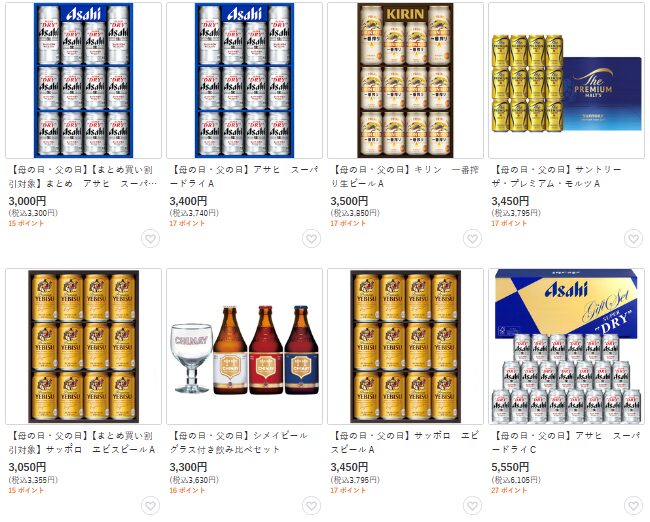View Asahi Gift Set Super Dry image
This screenshot has width=650, height=522.
coord(566,347)
